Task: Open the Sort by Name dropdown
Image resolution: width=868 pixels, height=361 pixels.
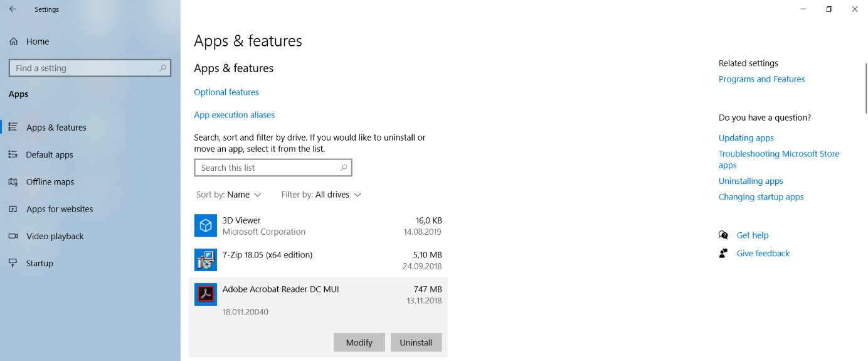Action: (x=229, y=195)
